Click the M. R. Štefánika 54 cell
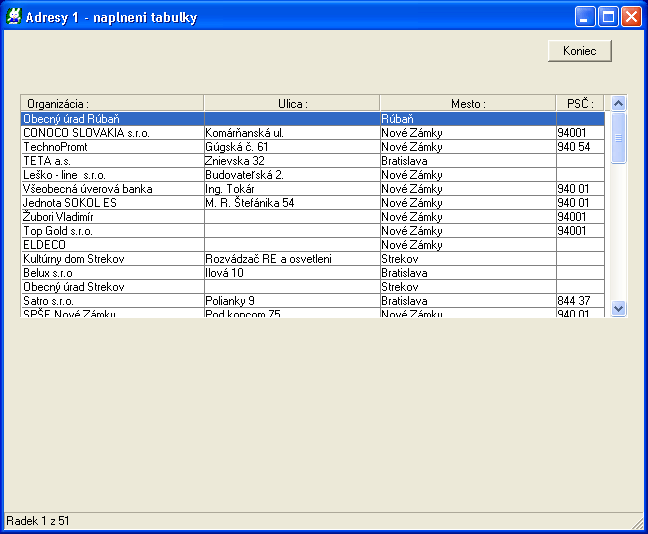 pyautogui.click(x=291, y=202)
